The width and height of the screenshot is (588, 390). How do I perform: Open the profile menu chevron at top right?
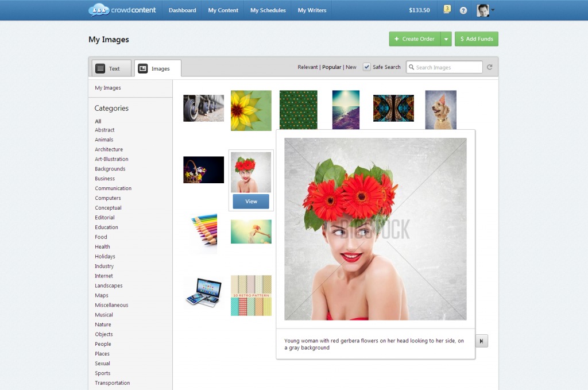coord(493,10)
